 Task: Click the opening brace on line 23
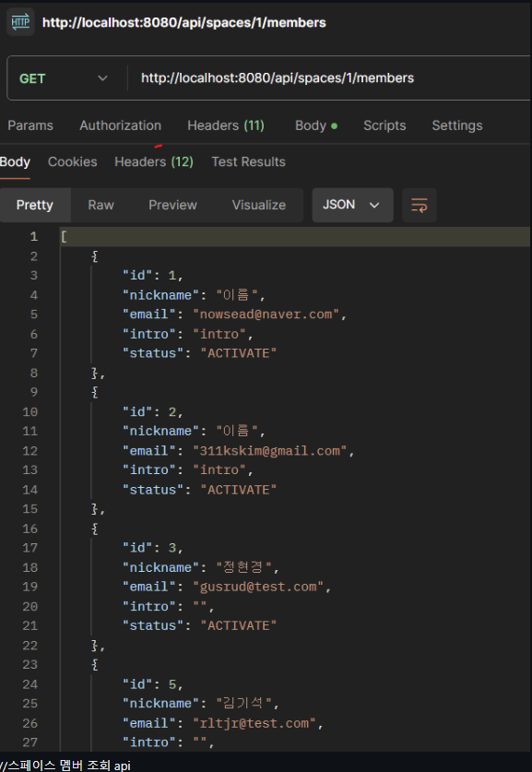pyautogui.click(x=95, y=664)
